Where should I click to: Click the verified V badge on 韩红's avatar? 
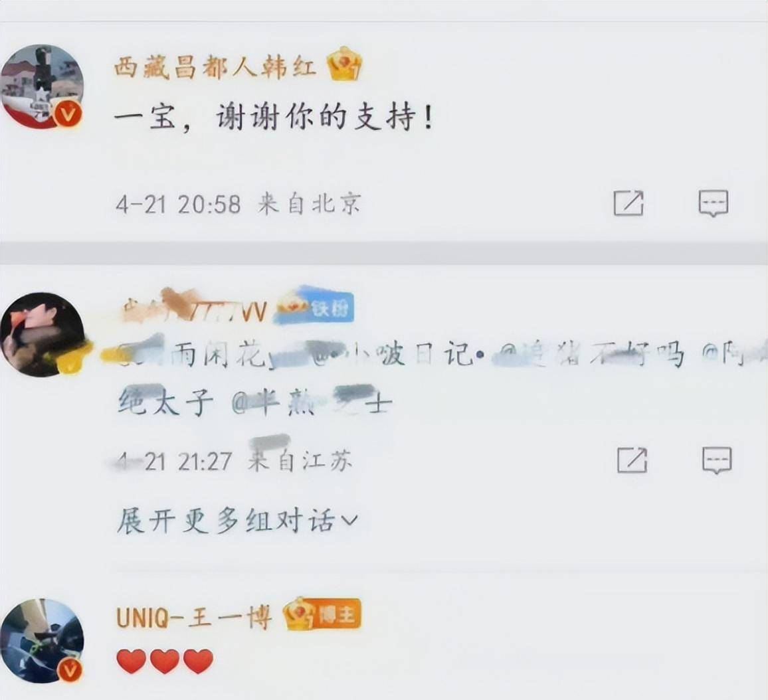coord(68,114)
